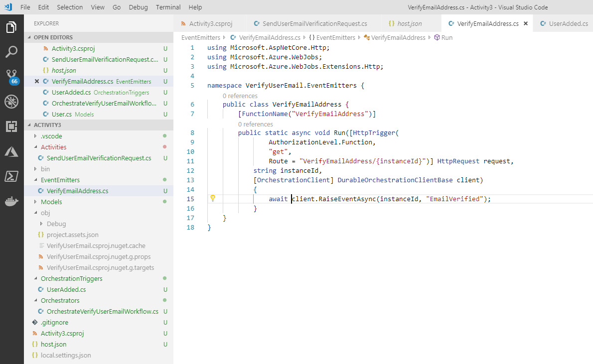Screen dimensions: 593x364
Task: Click 0 references above class VerifyEmailAddress
Action: 240,96
